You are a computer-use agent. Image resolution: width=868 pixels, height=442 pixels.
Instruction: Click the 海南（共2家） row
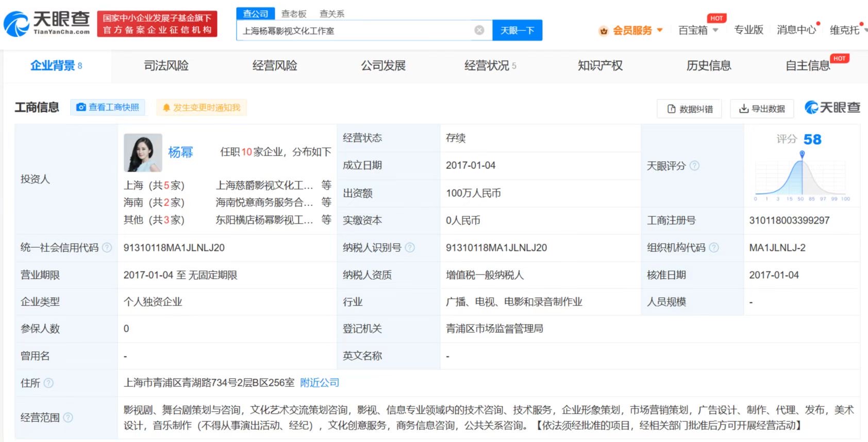coord(154,202)
